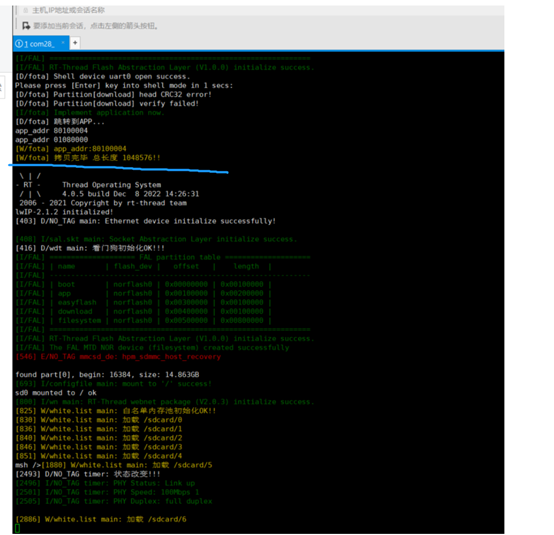The height and width of the screenshot is (535, 554).
Task: Focus the host IP or session name field
Action: 261,10
